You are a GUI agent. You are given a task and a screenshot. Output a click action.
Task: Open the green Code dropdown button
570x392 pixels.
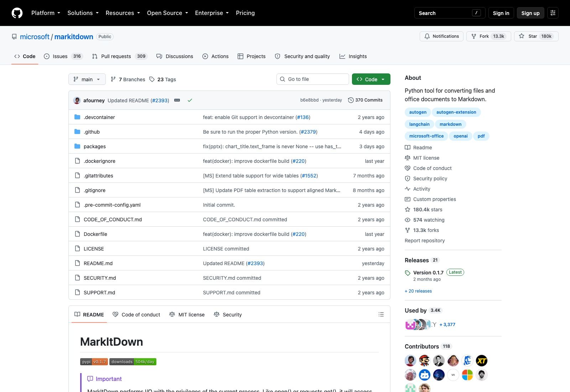pyautogui.click(x=371, y=79)
